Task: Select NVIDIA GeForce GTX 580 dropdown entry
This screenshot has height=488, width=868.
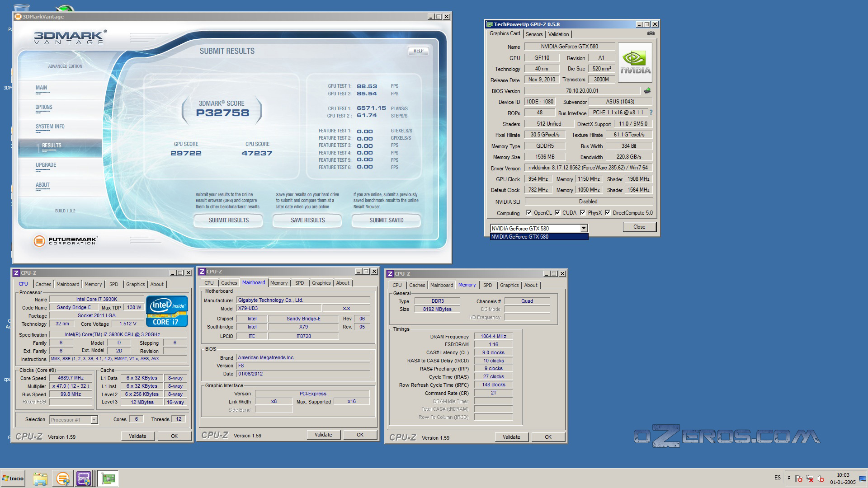Action: pyautogui.click(x=539, y=237)
